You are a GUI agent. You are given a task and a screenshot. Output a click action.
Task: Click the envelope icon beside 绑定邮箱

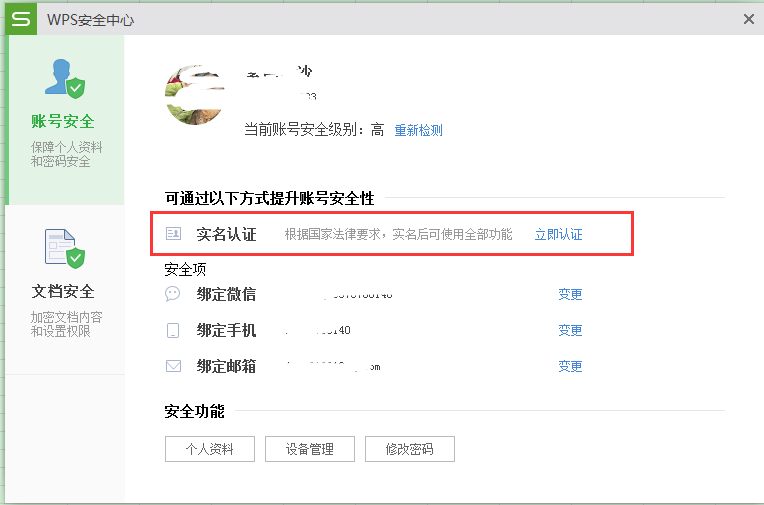[173, 366]
